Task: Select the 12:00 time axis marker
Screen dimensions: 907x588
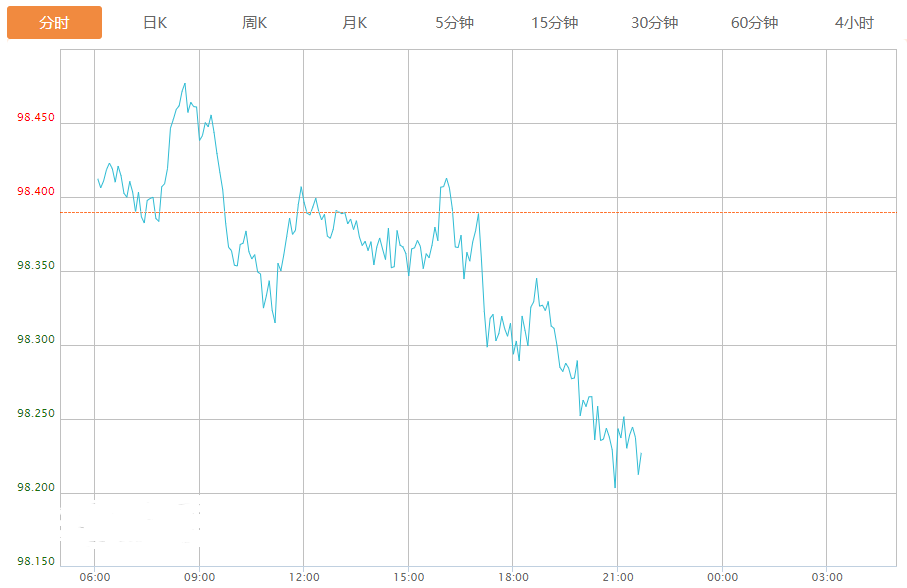Action: (304, 577)
